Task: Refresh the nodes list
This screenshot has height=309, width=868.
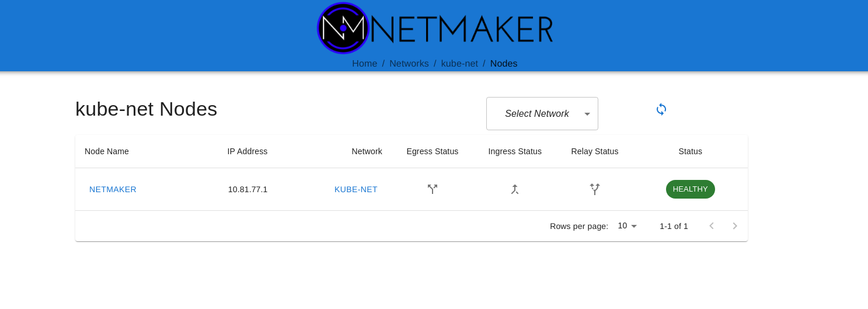Action: coord(661,109)
